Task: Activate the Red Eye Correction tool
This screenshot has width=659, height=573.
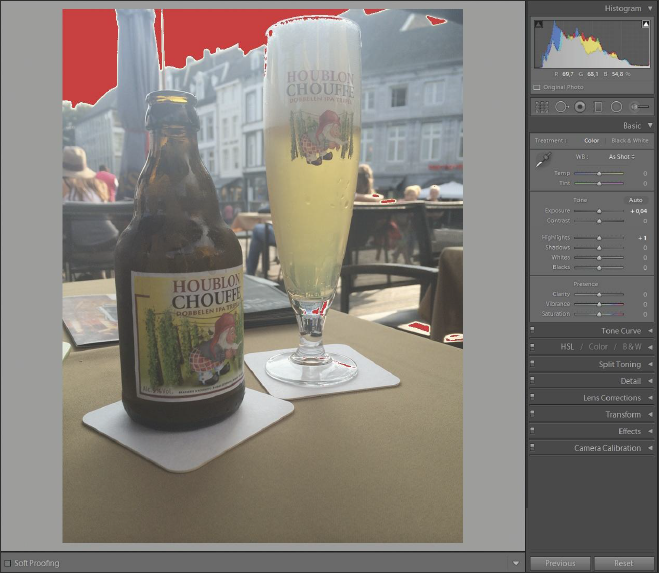Action: click(579, 107)
